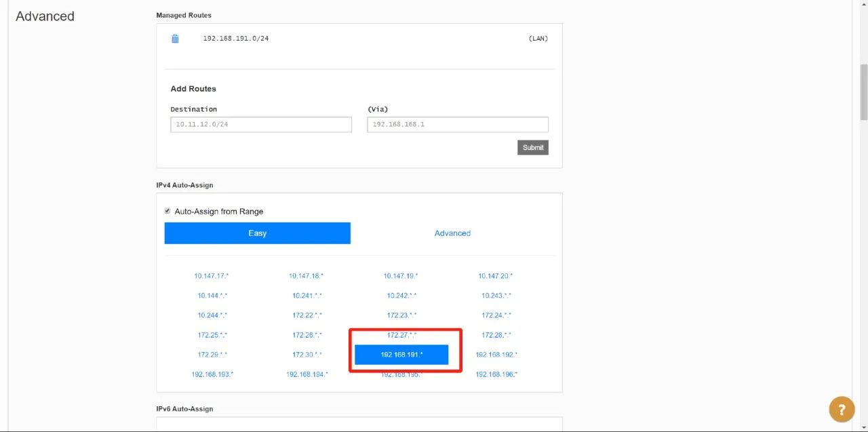Choose the 172.25.*.* range
Screen dimensions: 868x432
[x=212, y=335]
